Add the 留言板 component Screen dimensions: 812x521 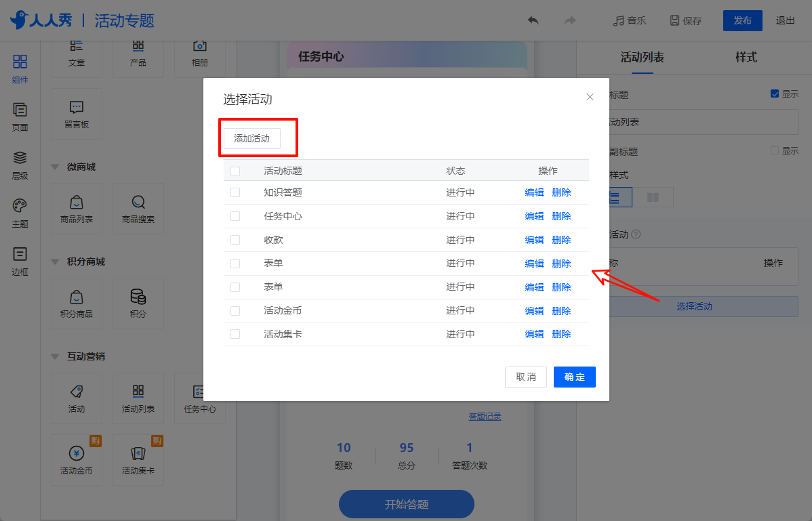[x=77, y=114]
